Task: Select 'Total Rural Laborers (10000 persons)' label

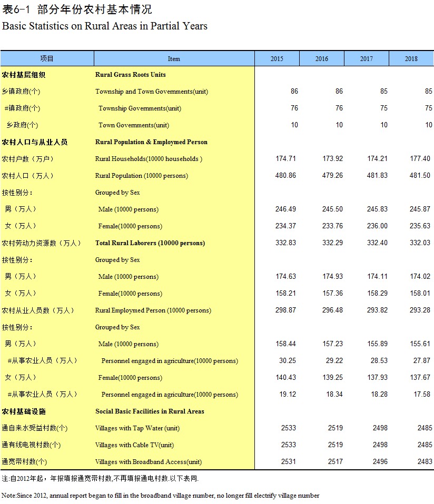Action: 150,243
